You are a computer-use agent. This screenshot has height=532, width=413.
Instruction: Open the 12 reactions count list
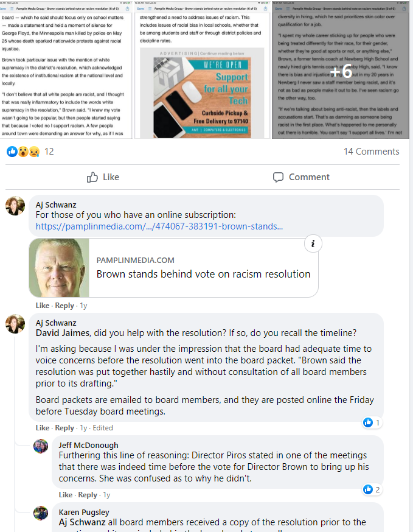(x=49, y=152)
